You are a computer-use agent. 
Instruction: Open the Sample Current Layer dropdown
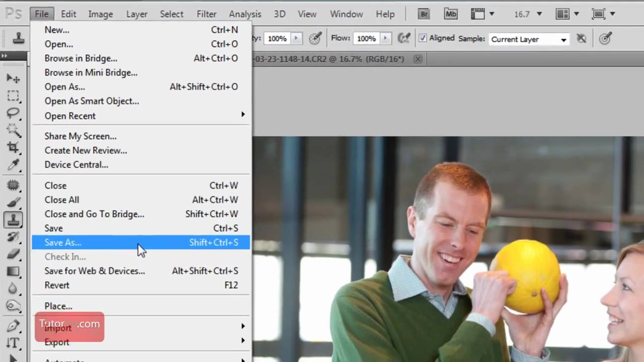(x=529, y=39)
